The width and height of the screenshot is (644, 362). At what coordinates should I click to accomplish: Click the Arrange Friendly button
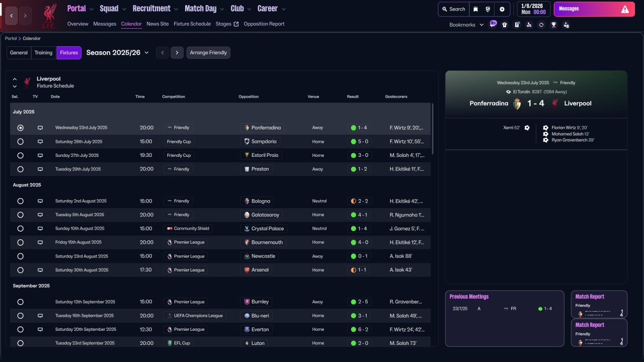(x=208, y=53)
